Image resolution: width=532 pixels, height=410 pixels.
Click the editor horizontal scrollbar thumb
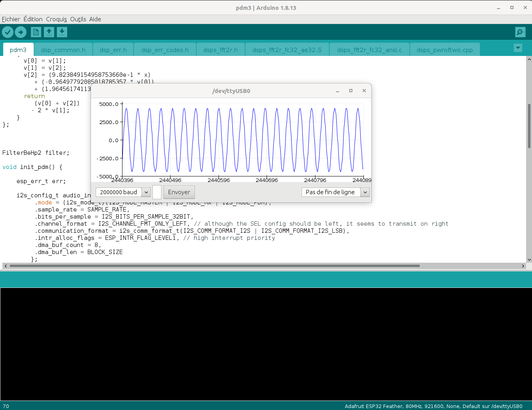pyautogui.click(x=215, y=266)
